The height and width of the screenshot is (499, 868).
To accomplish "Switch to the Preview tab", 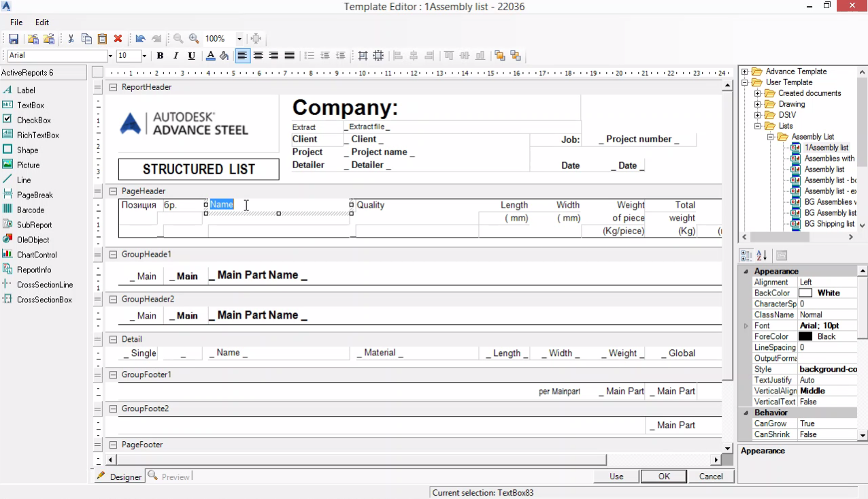I will (x=169, y=477).
